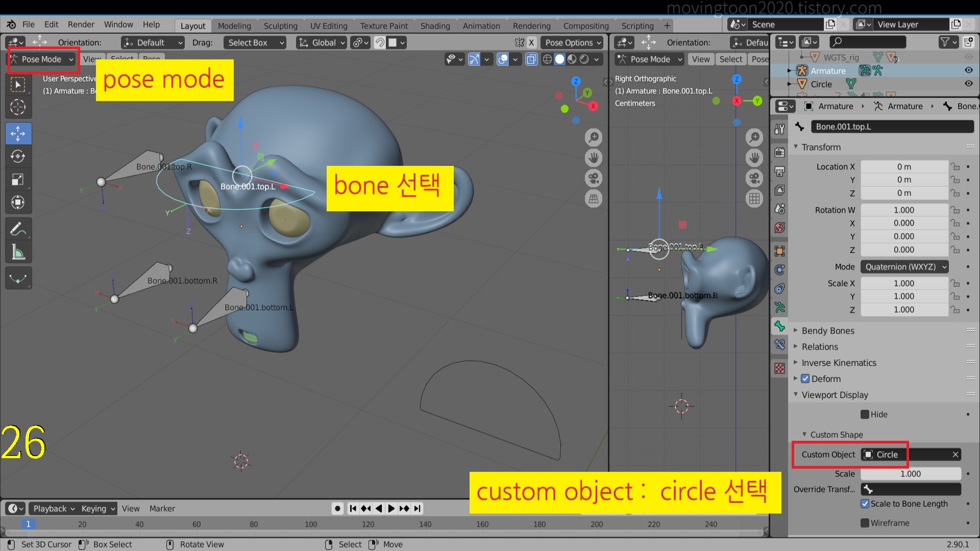
Task: Toggle auto keying record button
Action: click(x=337, y=509)
